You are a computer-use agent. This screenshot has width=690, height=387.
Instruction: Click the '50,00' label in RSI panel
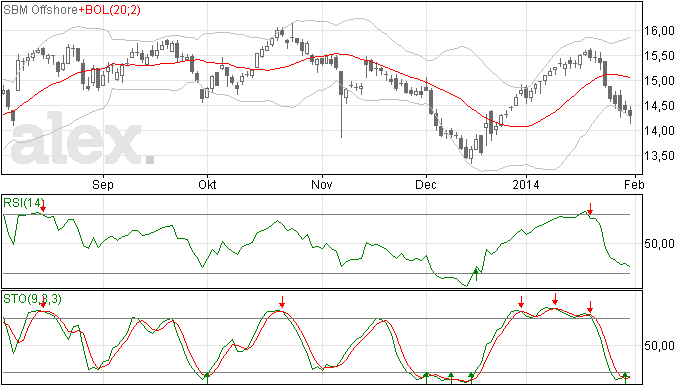[659, 244]
